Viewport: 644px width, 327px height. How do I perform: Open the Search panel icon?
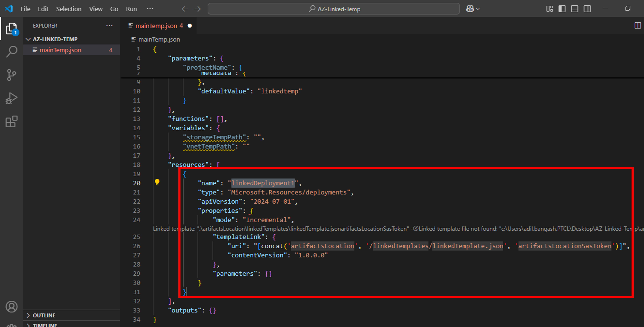tap(11, 51)
